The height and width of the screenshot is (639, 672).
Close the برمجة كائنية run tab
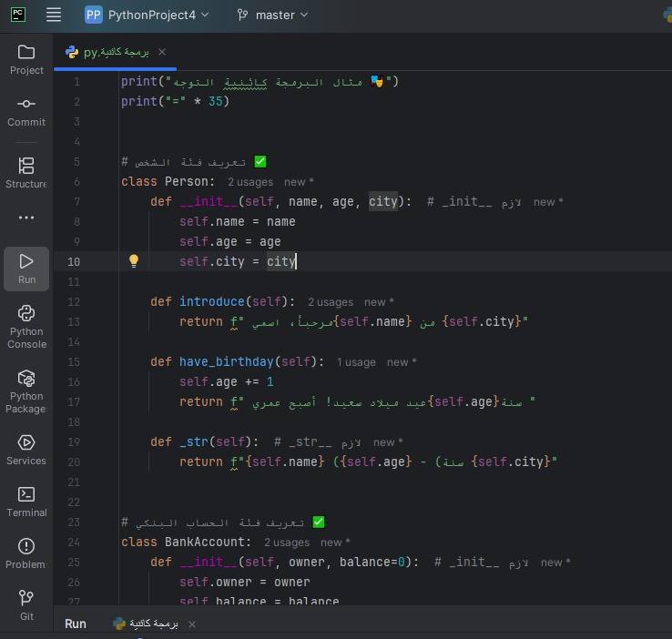pos(192,624)
